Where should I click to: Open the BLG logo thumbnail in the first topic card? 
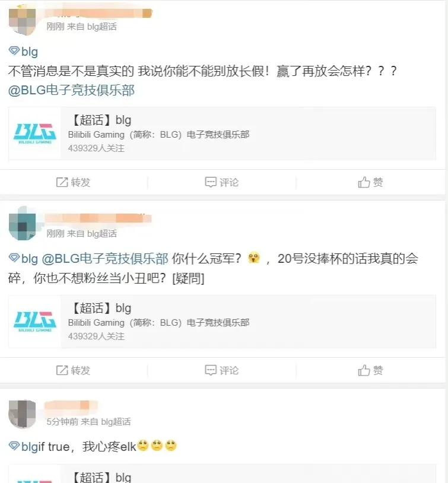pos(35,134)
